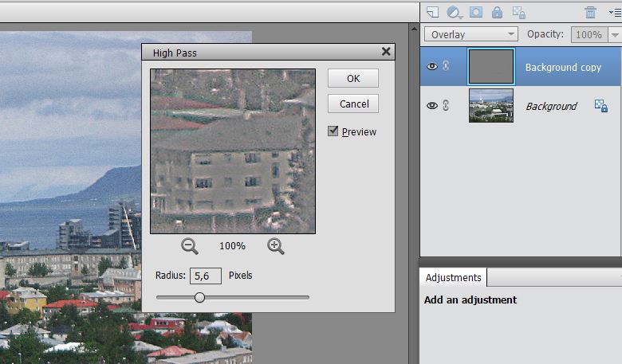Viewport: 622px width, 364px height.
Task: Click the Background layer lock icon
Action: (x=601, y=106)
